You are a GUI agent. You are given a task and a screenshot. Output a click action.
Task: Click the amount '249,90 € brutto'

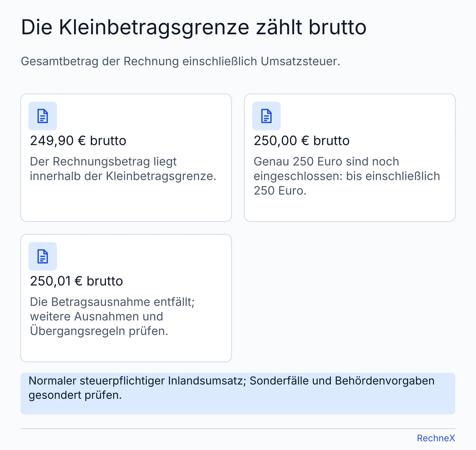78,141
